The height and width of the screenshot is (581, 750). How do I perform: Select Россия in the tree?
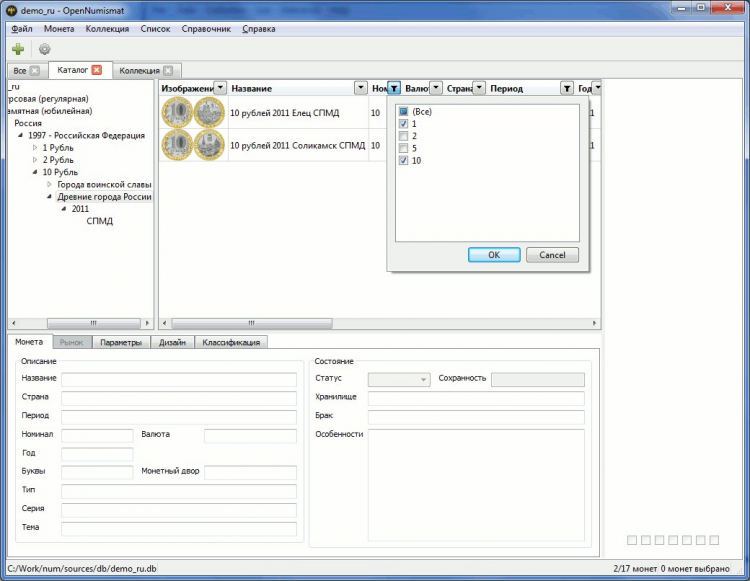(28, 123)
